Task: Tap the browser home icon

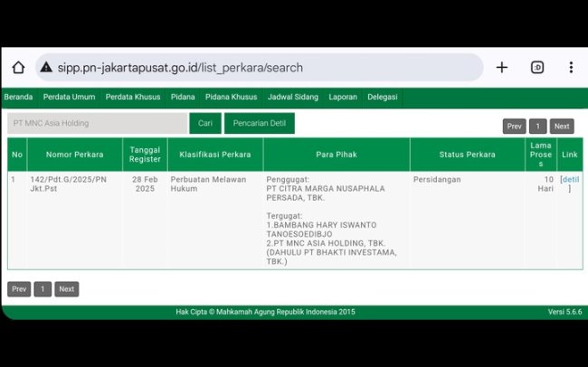Action: pyautogui.click(x=18, y=68)
